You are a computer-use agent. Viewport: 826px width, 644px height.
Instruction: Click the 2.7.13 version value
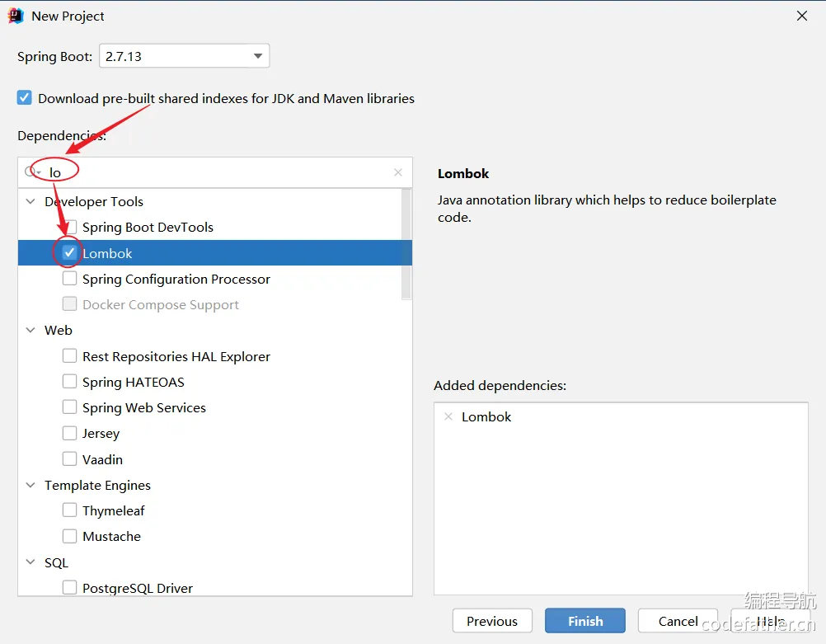pyautogui.click(x=124, y=56)
